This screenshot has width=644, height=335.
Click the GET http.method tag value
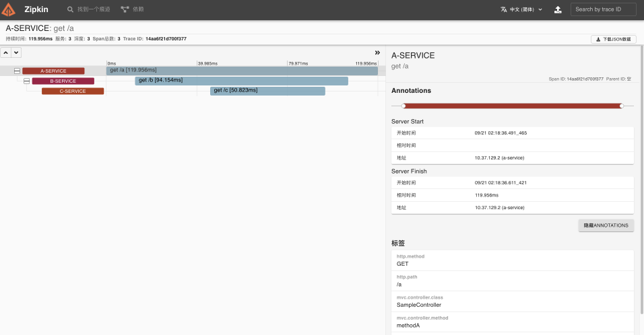(403, 264)
